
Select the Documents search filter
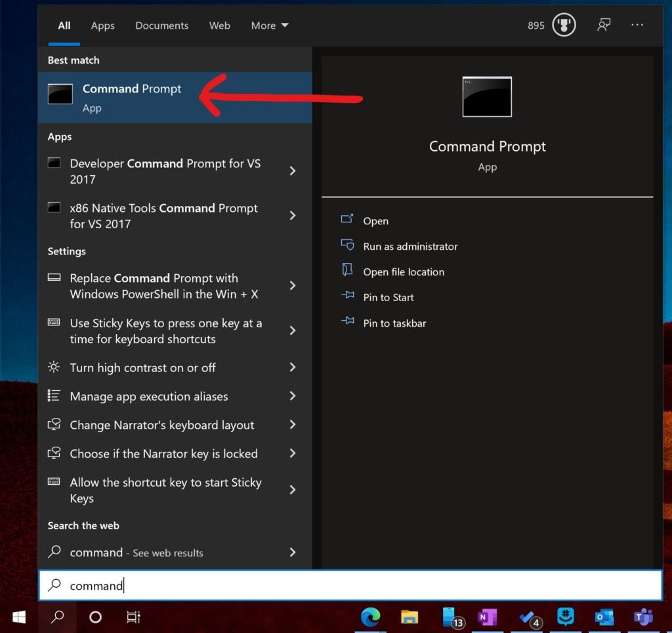coord(161,26)
